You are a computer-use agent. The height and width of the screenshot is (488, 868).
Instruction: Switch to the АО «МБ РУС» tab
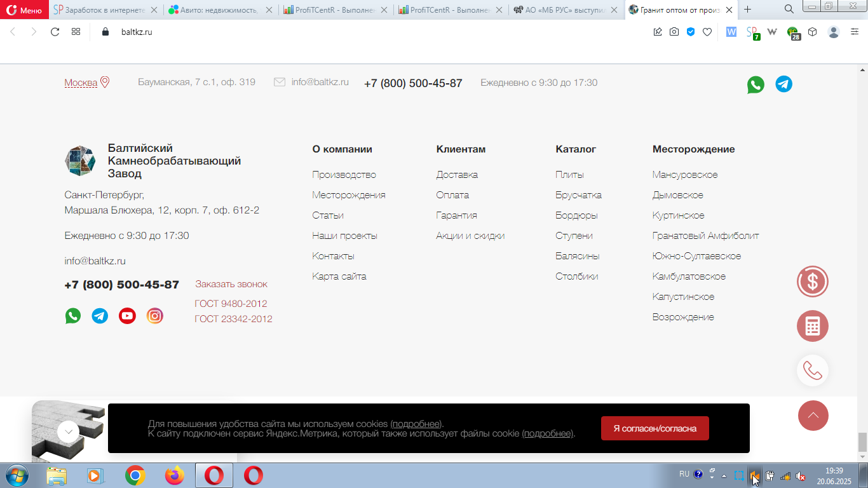pyautogui.click(x=566, y=10)
